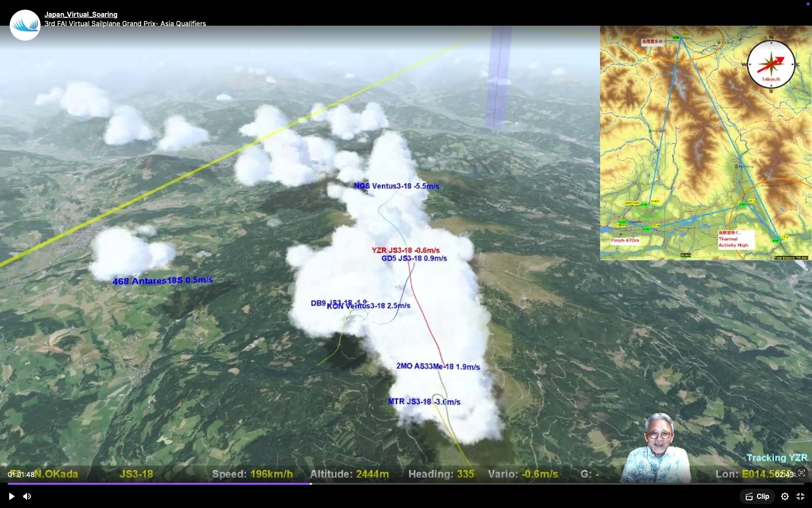Click the elapsed time 01:01:48 readout
The height and width of the screenshot is (508, 812).
pyautogui.click(x=21, y=475)
